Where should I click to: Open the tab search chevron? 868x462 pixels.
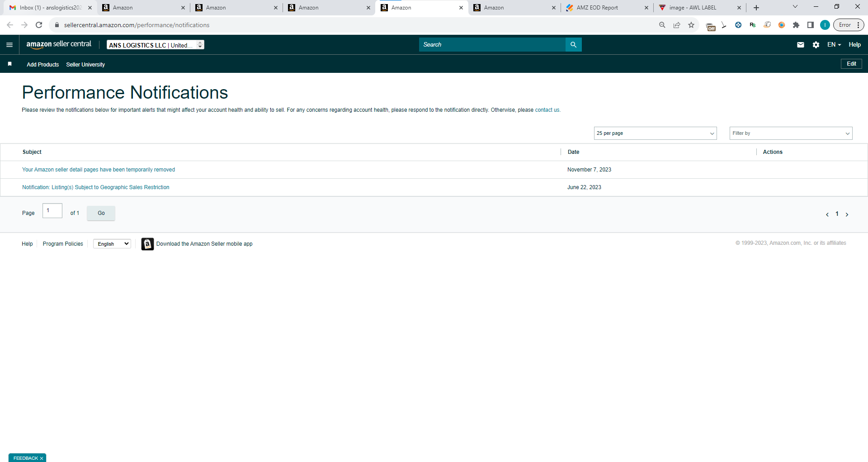point(795,7)
